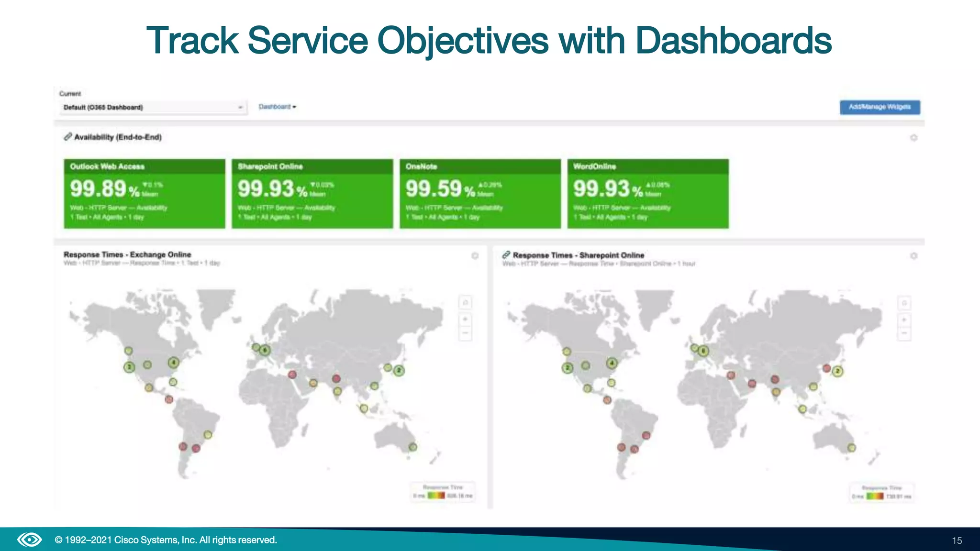Click the Sharepoint Online response widget link icon
The height and width of the screenshot is (551, 980).
tap(506, 255)
